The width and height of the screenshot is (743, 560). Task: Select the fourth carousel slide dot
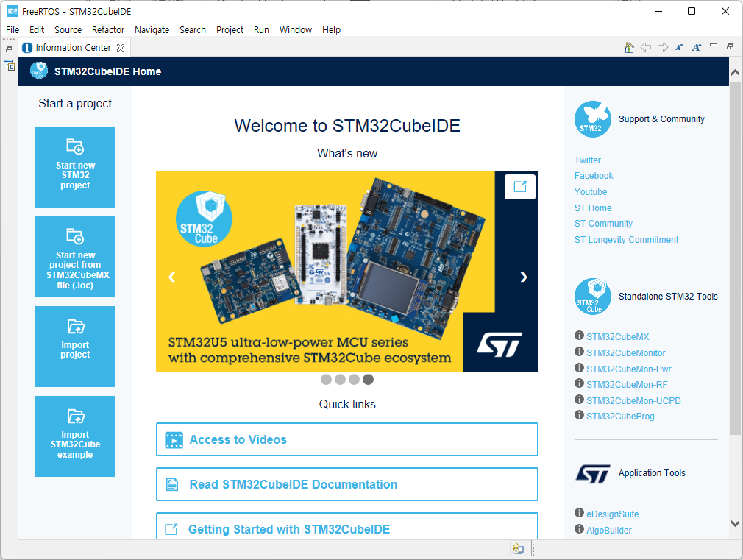(x=368, y=379)
